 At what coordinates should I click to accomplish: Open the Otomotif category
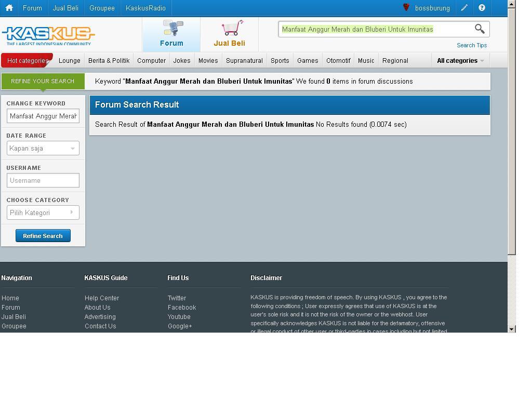[338, 61]
